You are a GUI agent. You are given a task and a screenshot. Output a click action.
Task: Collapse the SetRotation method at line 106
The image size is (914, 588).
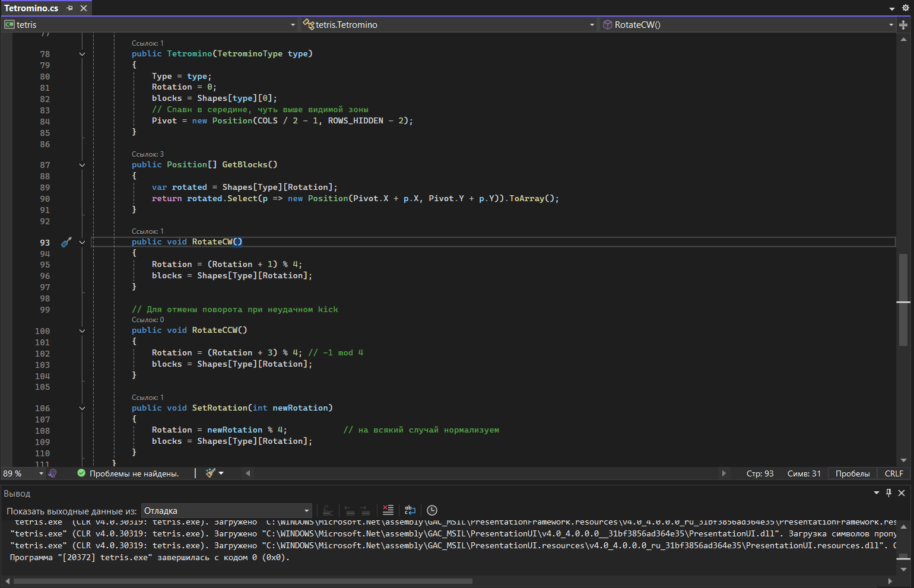[x=82, y=408]
